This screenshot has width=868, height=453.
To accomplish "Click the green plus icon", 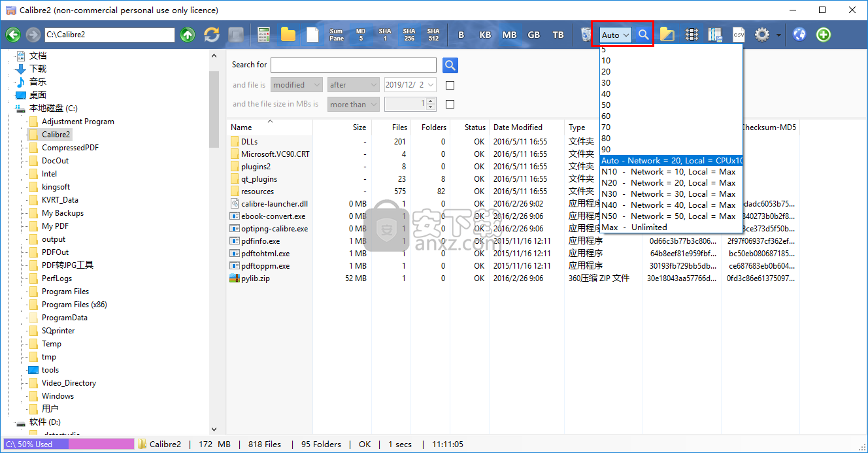I will [x=824, y=35].
